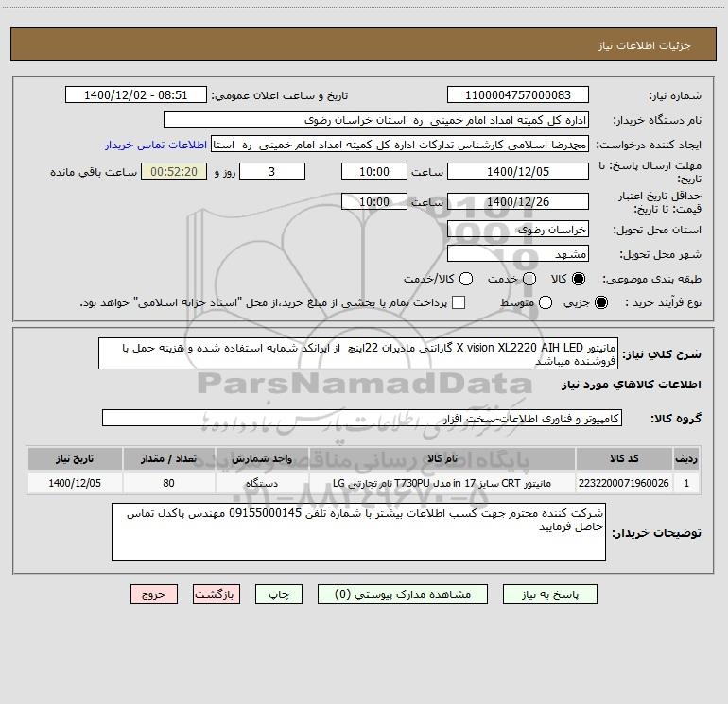Select the کالا radio button
The width and height of the screenshot is (728, 704).
tap(579, 279)
